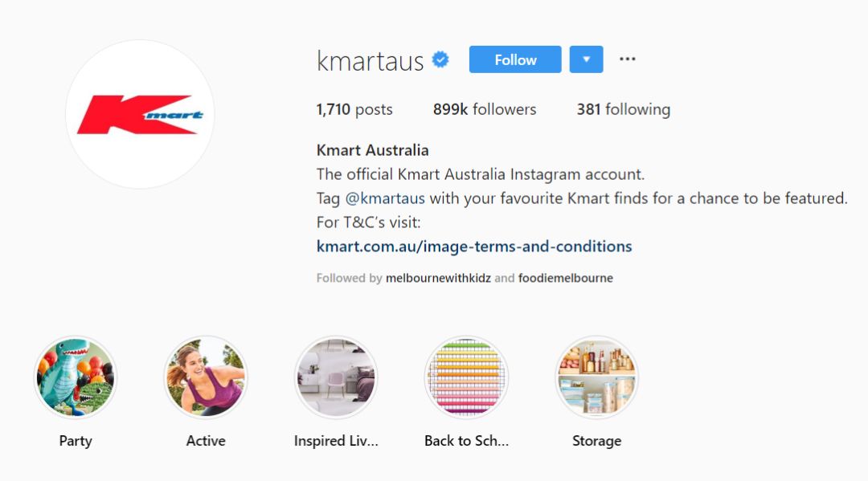Open the three-dot more options menu

(627, 59)
